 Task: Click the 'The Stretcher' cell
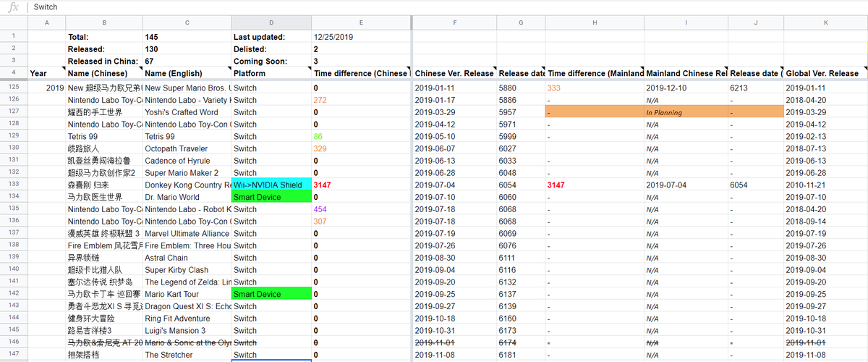coord(187,355)
